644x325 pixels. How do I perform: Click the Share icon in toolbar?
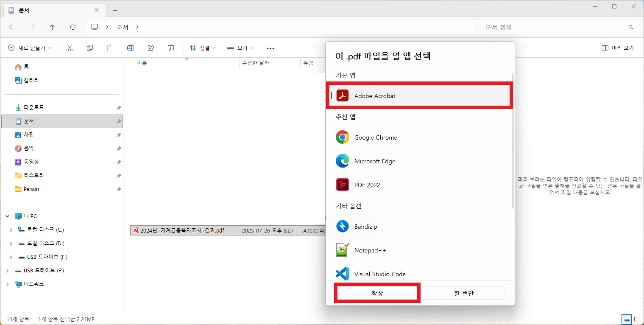[151, 48]
